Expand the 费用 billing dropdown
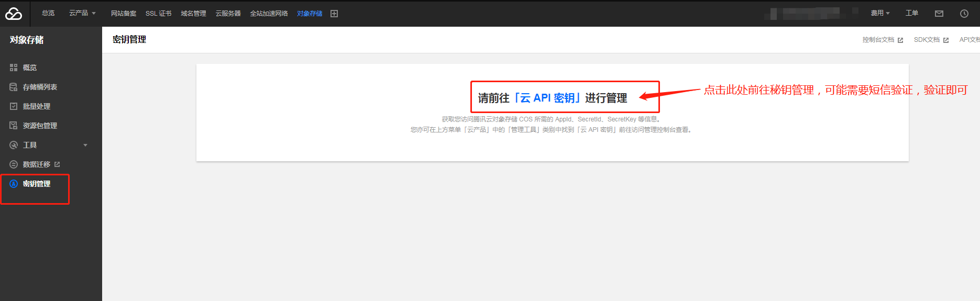This screenshot has width=980, height=301. click(x=880, y=13)
